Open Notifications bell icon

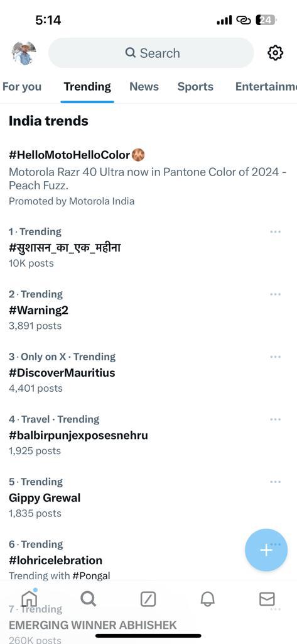click(x=208, y=599)
